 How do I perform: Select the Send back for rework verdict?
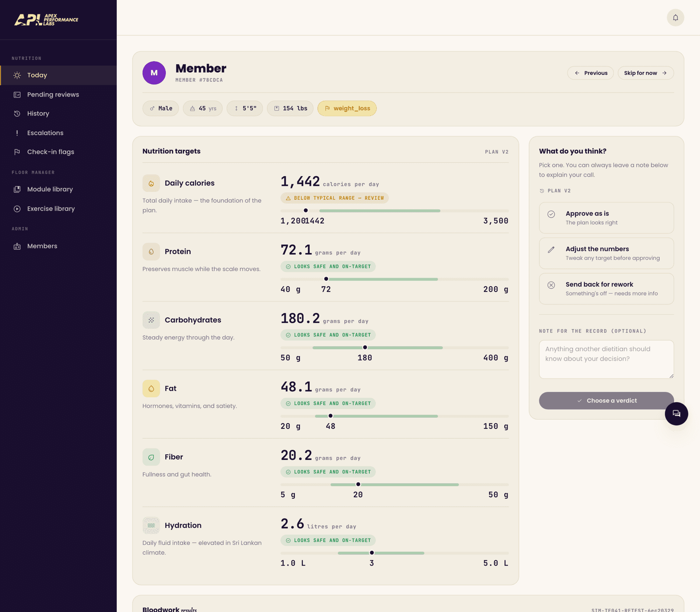click(606, 289)
